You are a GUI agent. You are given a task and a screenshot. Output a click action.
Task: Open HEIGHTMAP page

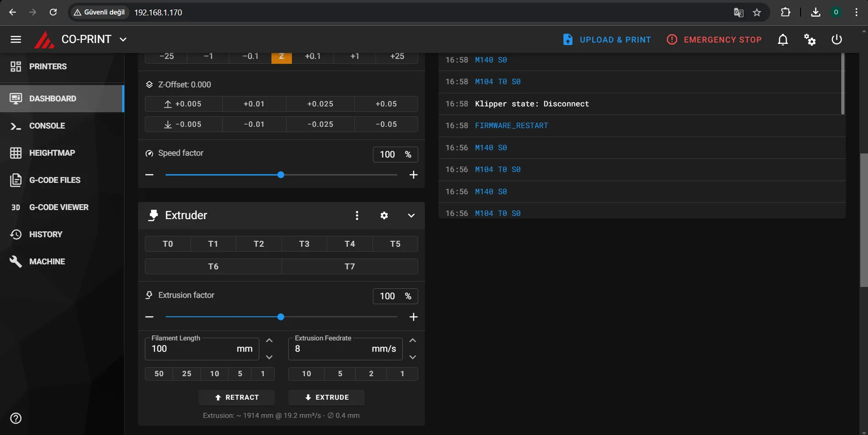(x=62, y=153)
